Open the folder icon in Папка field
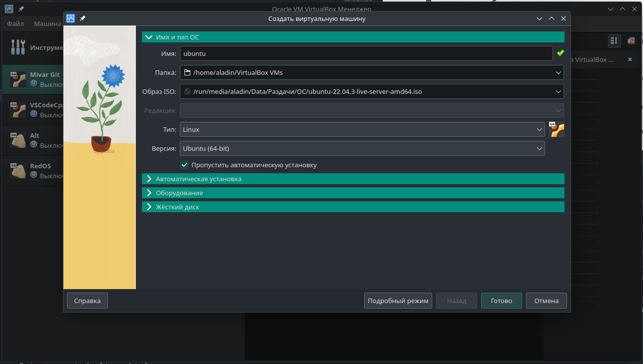643x364 pixels. coord(186,72)
